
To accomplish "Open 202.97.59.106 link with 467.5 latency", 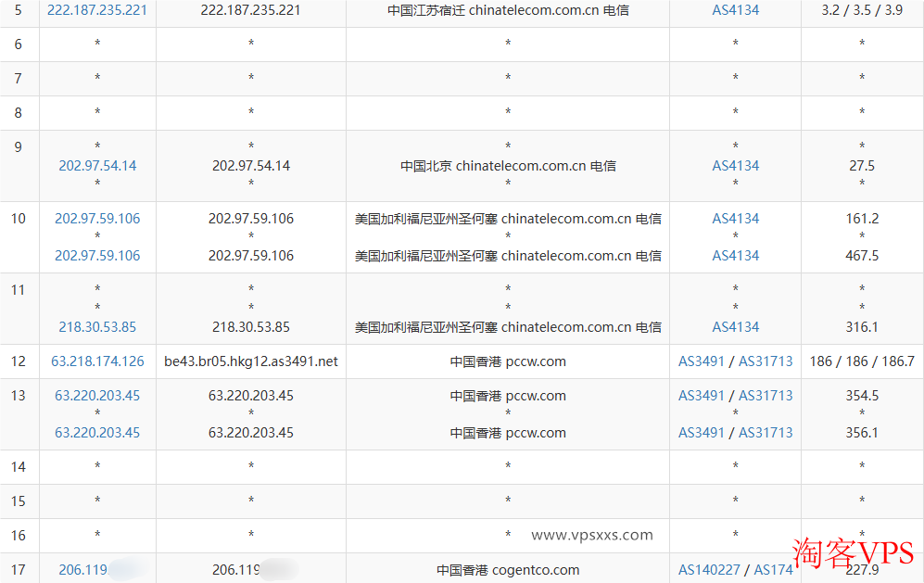I will (97, 256).
